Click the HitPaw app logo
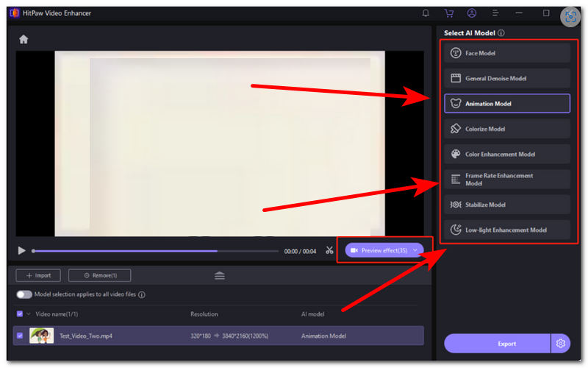This screenshot has height=368, width=588. (x=15, y=13)
